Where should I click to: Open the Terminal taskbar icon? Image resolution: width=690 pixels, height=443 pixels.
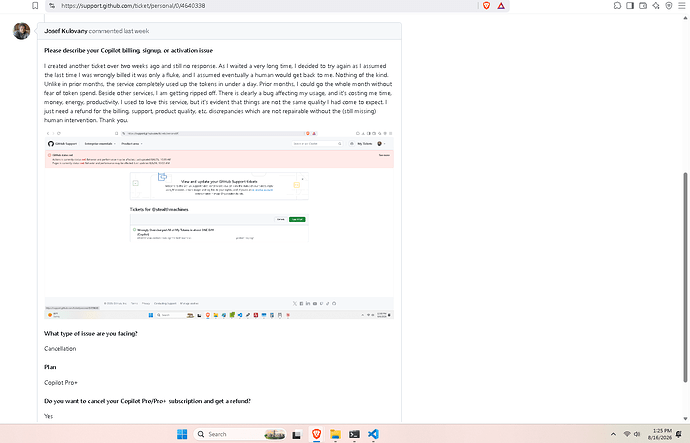click(x=354, y=434)
